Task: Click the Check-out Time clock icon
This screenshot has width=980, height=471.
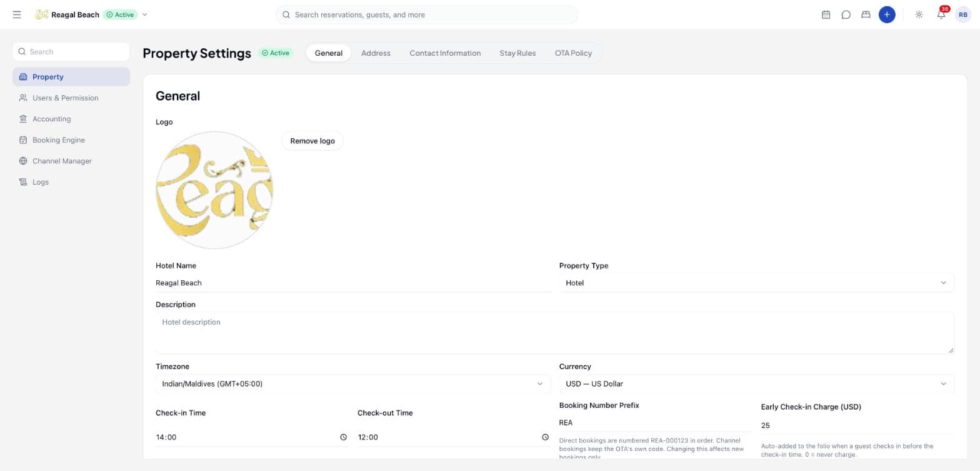Action: click(545, 437)
